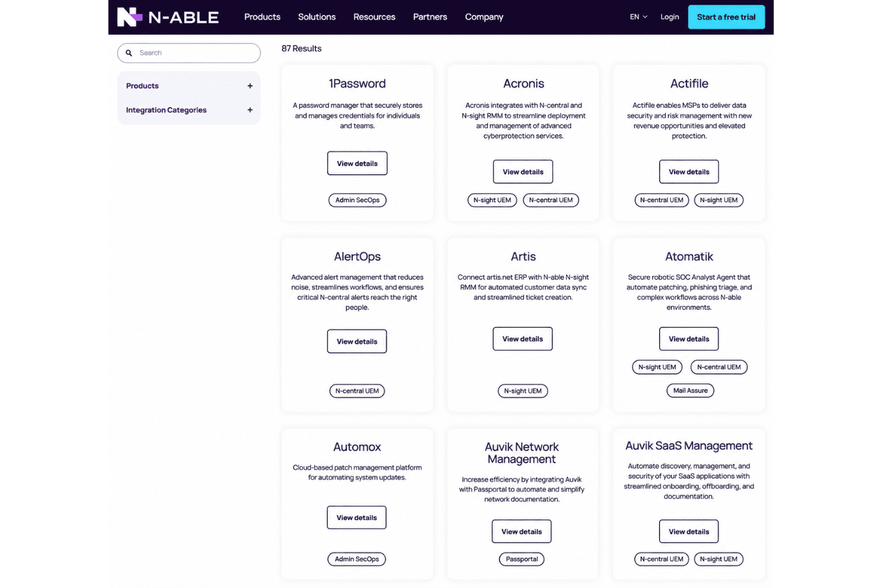Screen dimensions: 882x588
Task: View details for Actifile
Action: (689, 172)
